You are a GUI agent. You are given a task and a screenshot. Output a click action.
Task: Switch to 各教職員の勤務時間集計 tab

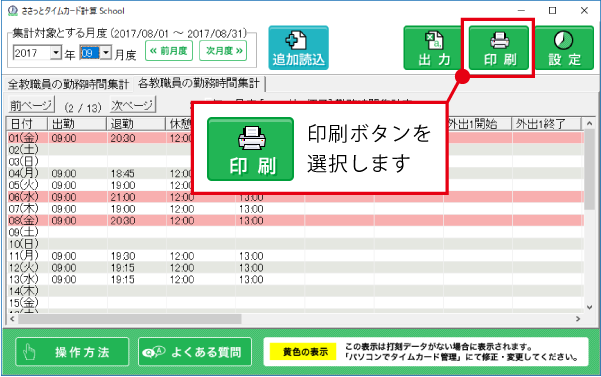tap(199, 83)
